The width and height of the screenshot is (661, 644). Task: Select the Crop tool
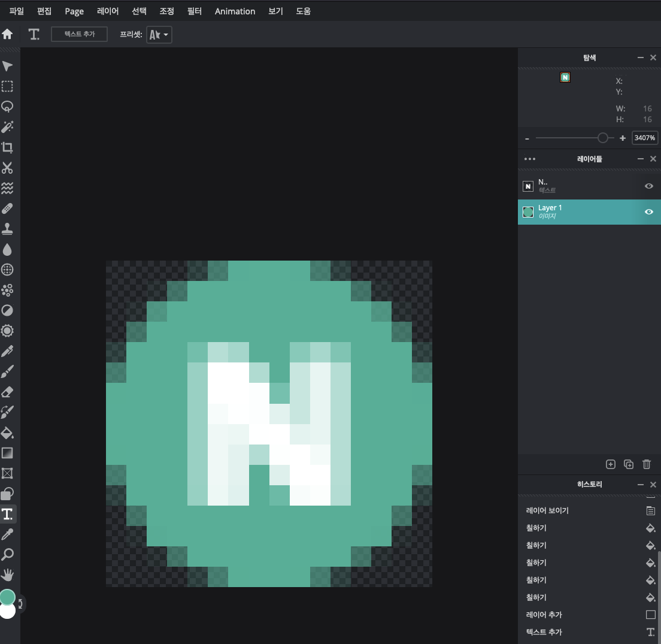tap(7, 147)
